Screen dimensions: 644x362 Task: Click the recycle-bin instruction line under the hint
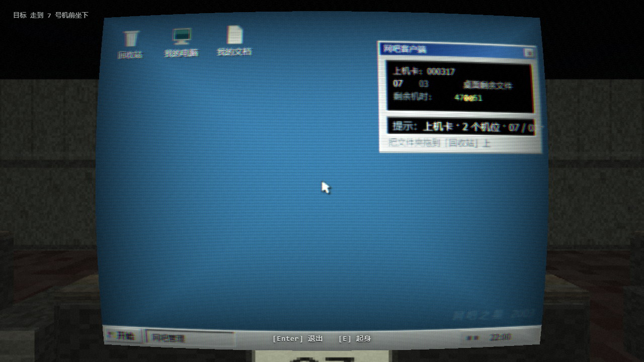coord(439,143)
